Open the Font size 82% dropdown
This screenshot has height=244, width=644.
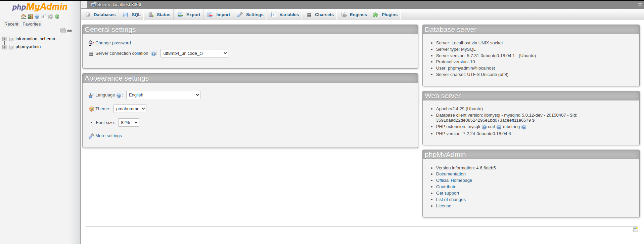click(x=128, y=123)
